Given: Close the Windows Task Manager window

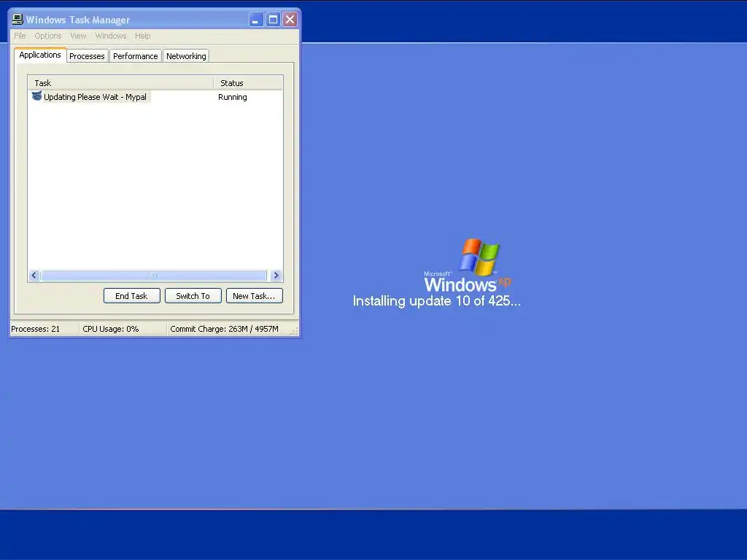Looking at the screenshot, I should (x=290, y=20).
